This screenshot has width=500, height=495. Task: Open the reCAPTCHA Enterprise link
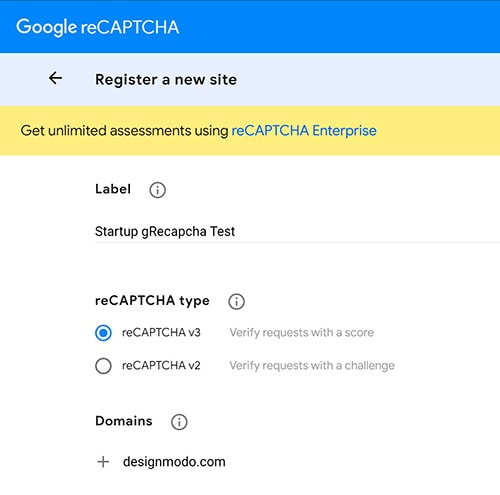304,131
